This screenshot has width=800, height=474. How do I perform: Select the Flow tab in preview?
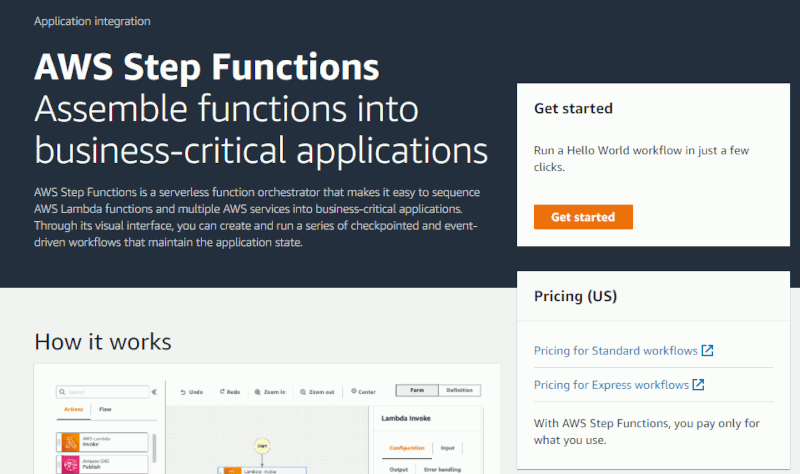click(x=105, y=409)
